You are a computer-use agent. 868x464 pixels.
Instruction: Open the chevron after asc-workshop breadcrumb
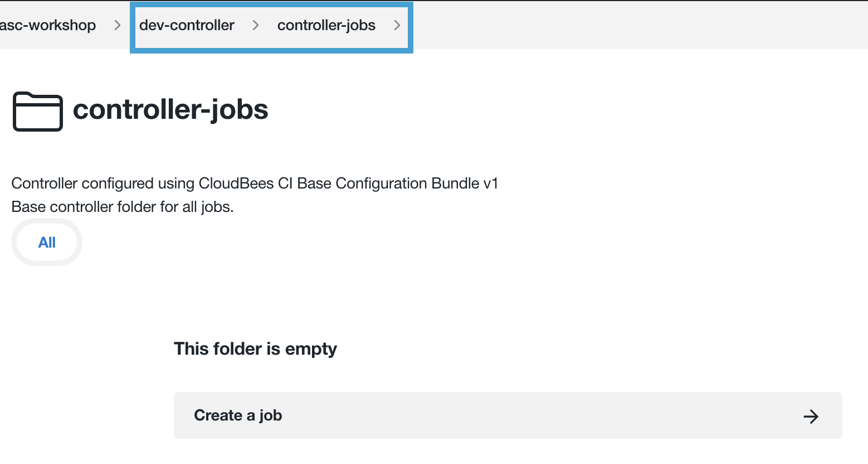coord(116,25)
